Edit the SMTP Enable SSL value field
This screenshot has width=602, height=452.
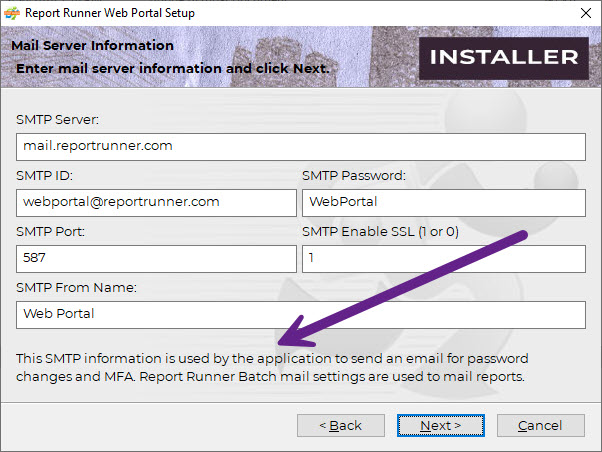point(443,258)
